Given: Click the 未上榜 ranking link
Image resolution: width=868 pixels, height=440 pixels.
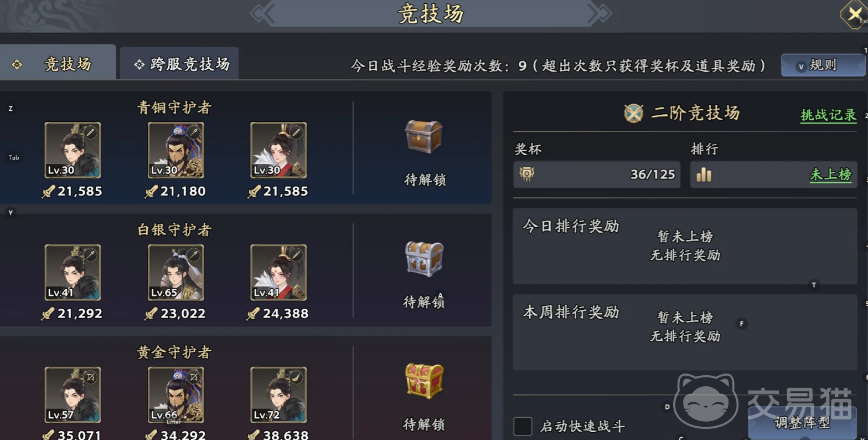Looking at the screenshot, I should (x=830, y=175).
